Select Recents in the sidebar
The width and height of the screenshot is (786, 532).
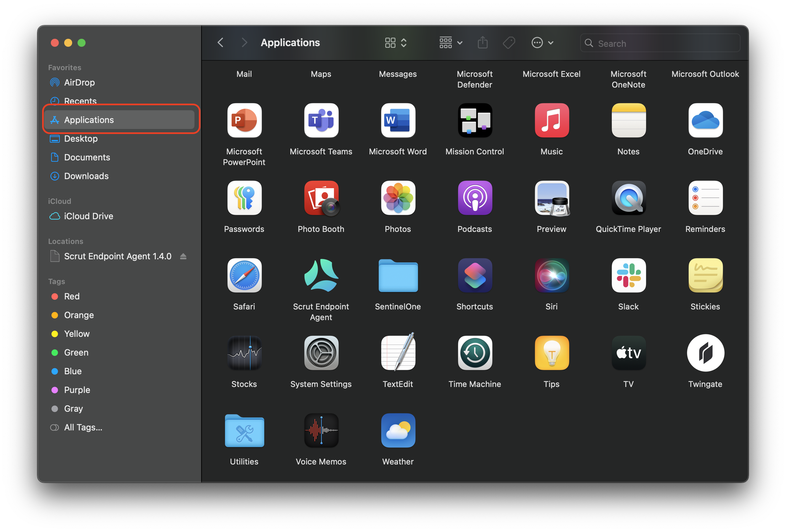tap(119, 101)
